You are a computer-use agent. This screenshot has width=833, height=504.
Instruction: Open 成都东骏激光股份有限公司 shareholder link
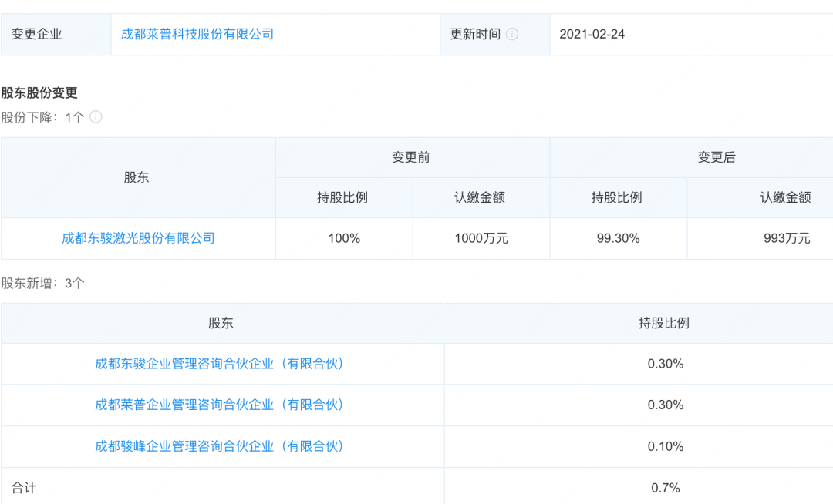pyautogui.click(x=138, y=238)
